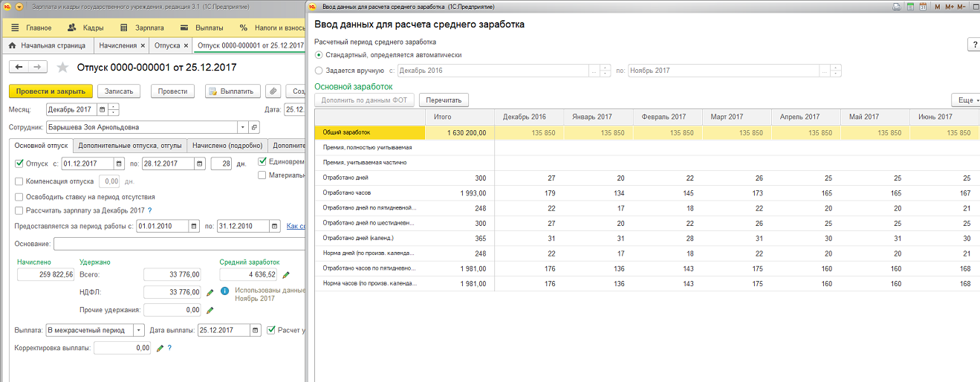
Task: Open the attached files paperclip button
Action: 273,91
